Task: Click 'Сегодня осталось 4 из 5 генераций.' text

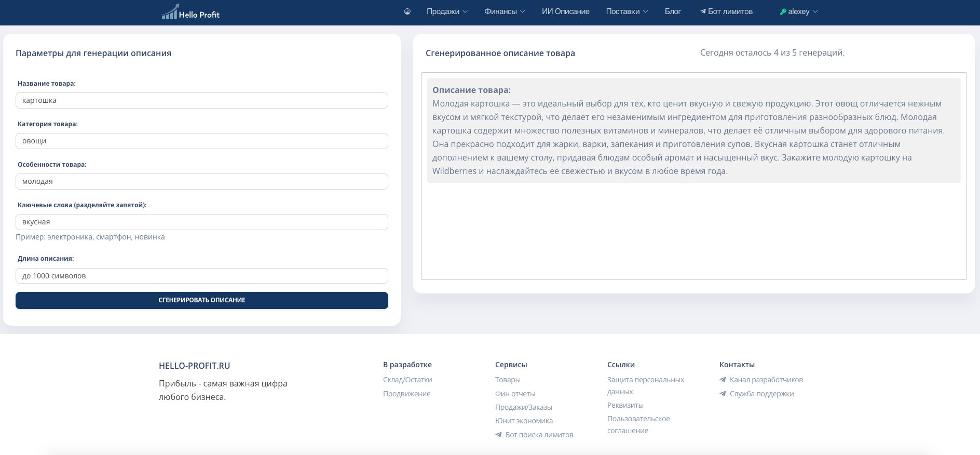Action: point(772,52)
